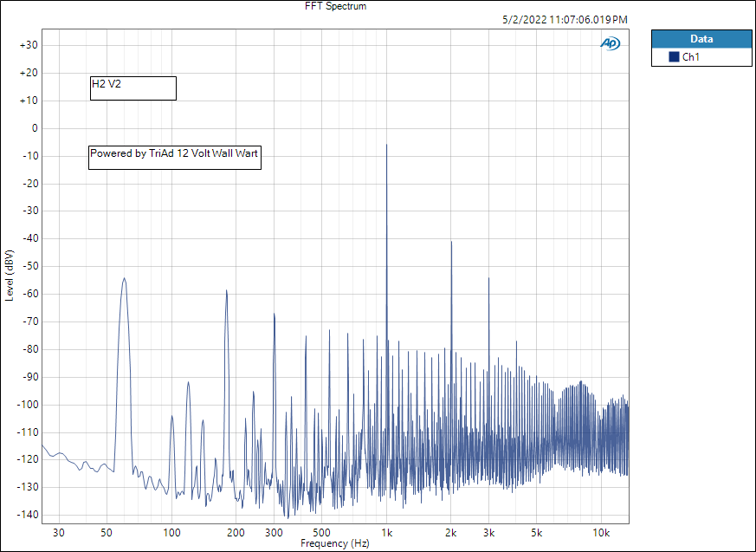Click the 30 frequency axis tick label
Viewport: 756px width, 552px height.
pos(59,533)
